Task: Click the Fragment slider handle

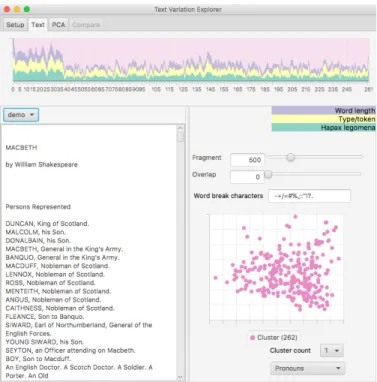Action: point(291,157)
